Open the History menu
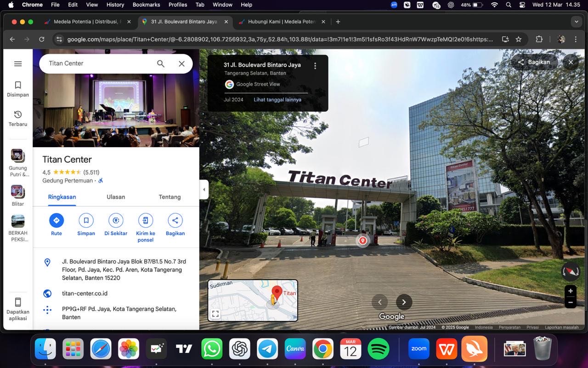Screen dimensions: 588x368 tap(115, 5)
